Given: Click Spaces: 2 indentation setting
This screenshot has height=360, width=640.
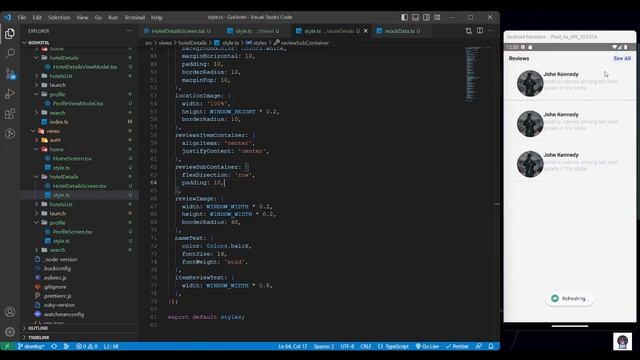Looking at the screenshot, I should click(324, 346).
